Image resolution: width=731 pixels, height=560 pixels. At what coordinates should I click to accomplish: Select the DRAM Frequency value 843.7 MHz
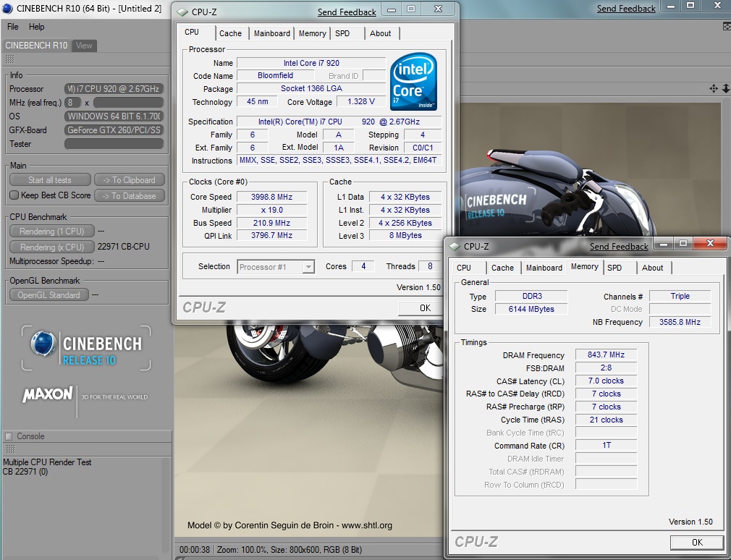click(606, 355)
